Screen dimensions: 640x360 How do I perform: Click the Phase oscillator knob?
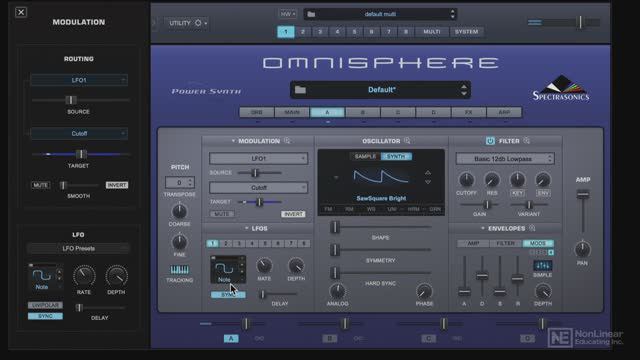(x=424, y=291)
